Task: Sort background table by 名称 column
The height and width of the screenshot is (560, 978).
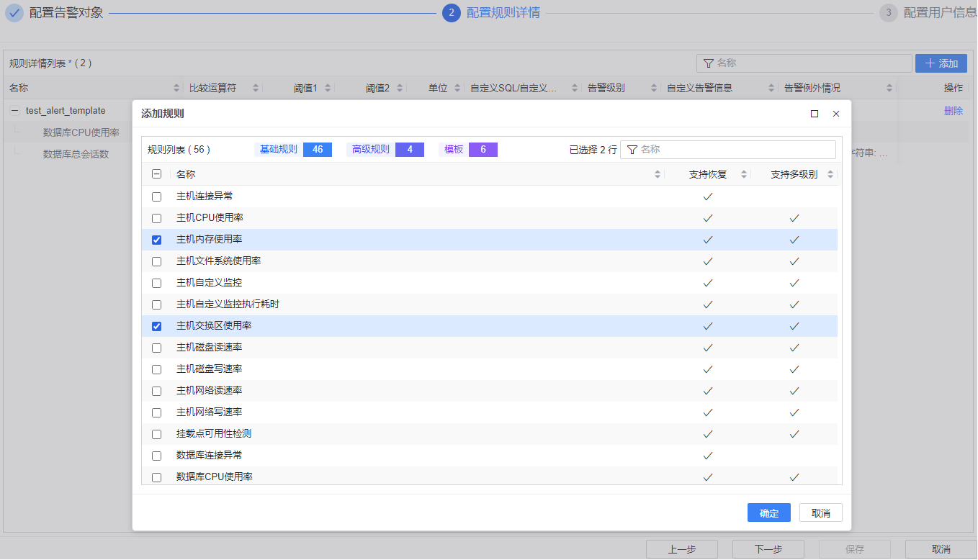Action: [177, 88]
